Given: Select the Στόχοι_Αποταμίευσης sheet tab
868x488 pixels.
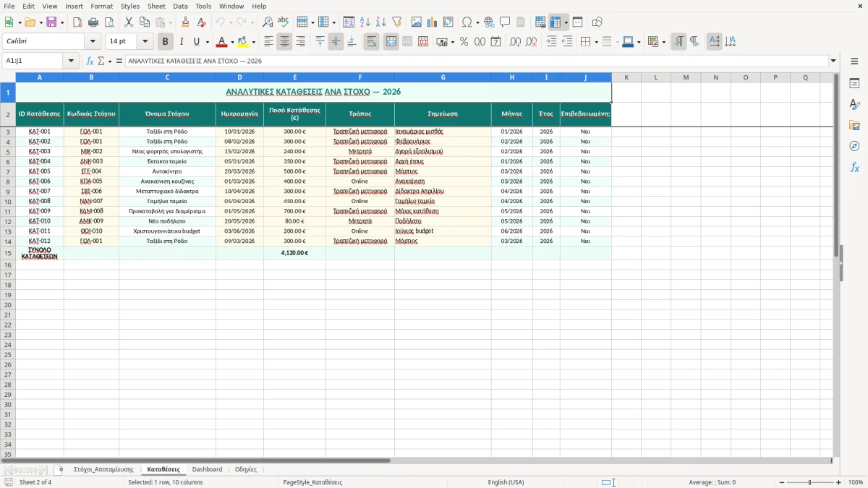Looking at the screenshot, I should (x=103, y=469).
